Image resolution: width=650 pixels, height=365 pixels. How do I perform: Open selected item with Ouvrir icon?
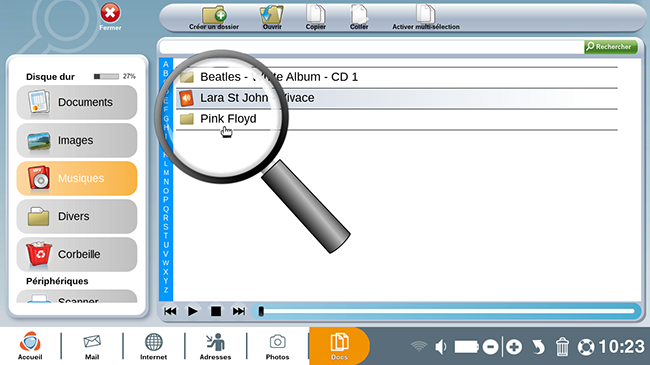coord(272,16)
